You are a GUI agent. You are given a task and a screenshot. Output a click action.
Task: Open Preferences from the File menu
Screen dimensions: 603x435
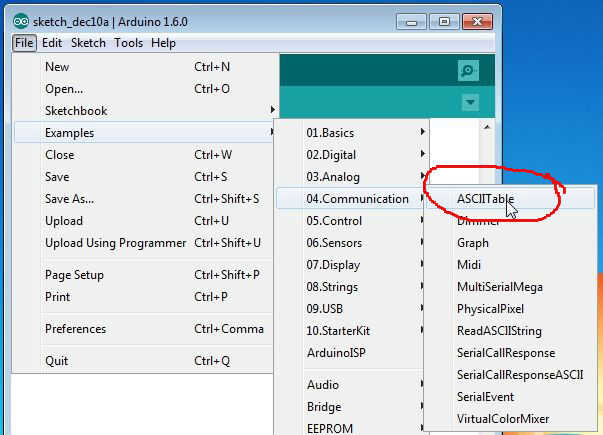point(143,329)
